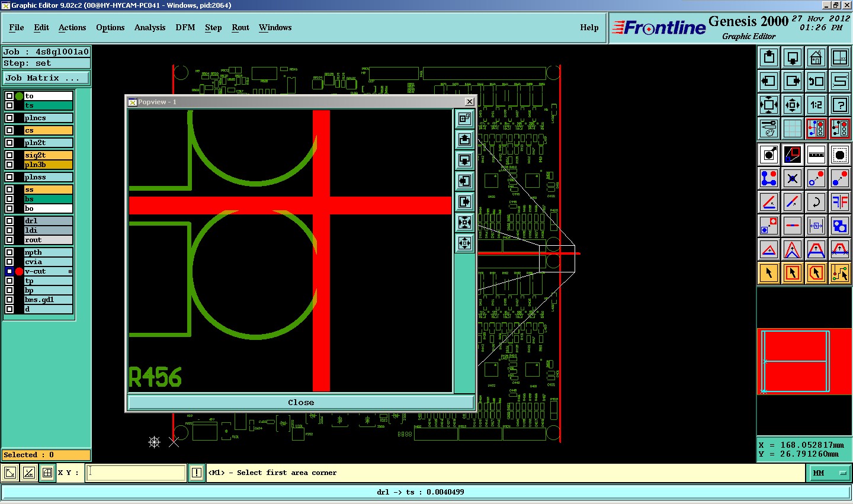The width and height of the screenshot is (853, 504).
Task: Open the Actions menu
Action: (72, 27)
